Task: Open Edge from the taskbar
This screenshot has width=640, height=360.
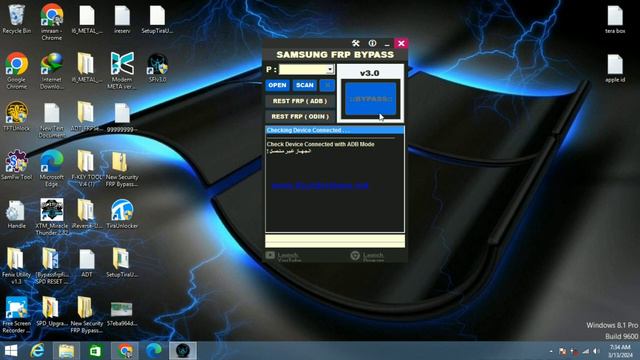Action: pos(154,351)
